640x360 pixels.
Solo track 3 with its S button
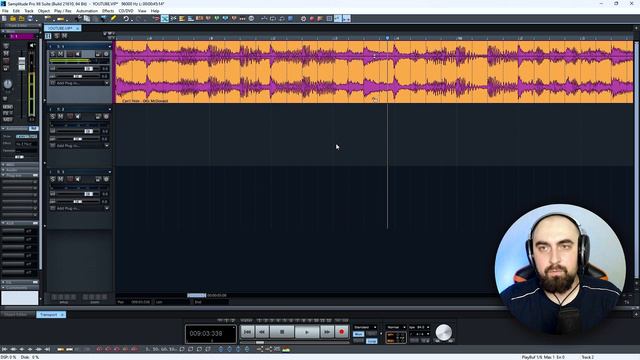(x=53, y=179)
